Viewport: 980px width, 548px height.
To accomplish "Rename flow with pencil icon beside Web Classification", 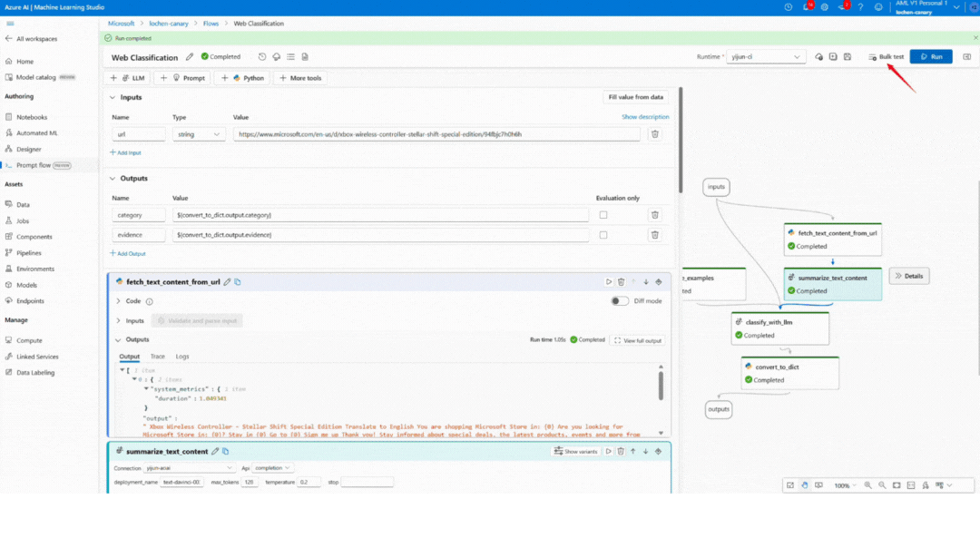I will pos(190,57).
